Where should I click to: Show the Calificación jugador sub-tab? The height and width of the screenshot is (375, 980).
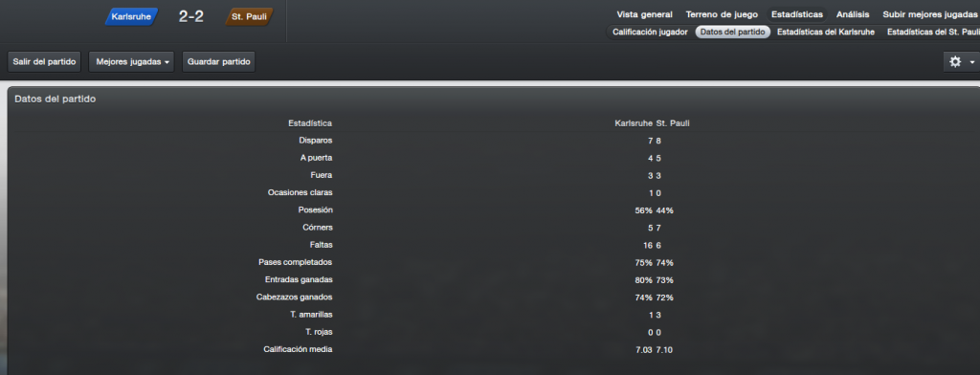(x=650, y=32)
